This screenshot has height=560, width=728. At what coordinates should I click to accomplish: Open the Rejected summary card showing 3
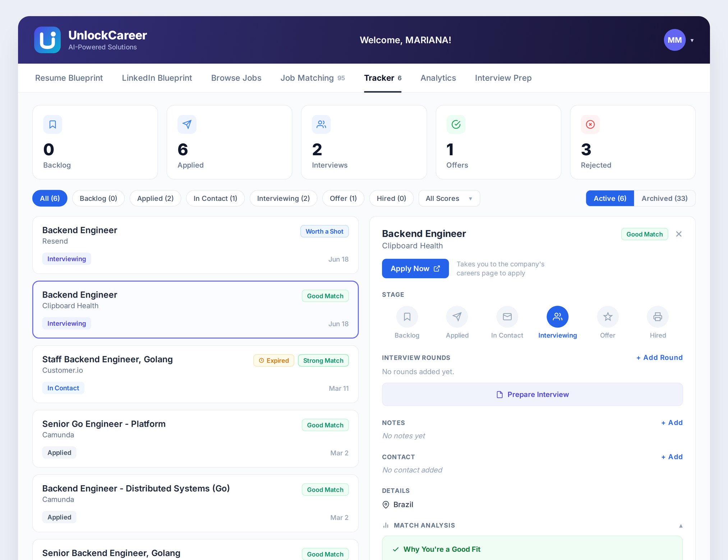633,142
